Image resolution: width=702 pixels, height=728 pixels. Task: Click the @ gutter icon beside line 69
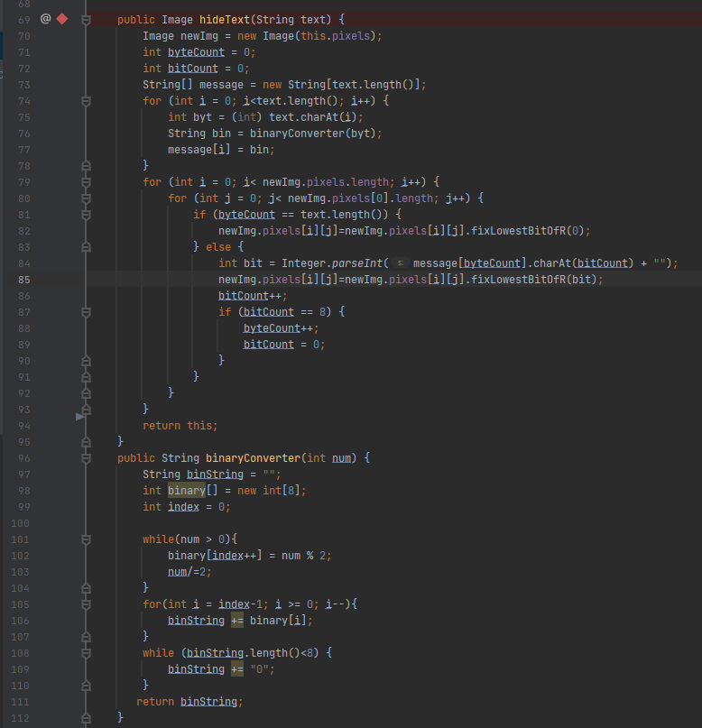[x=45, y=19]
